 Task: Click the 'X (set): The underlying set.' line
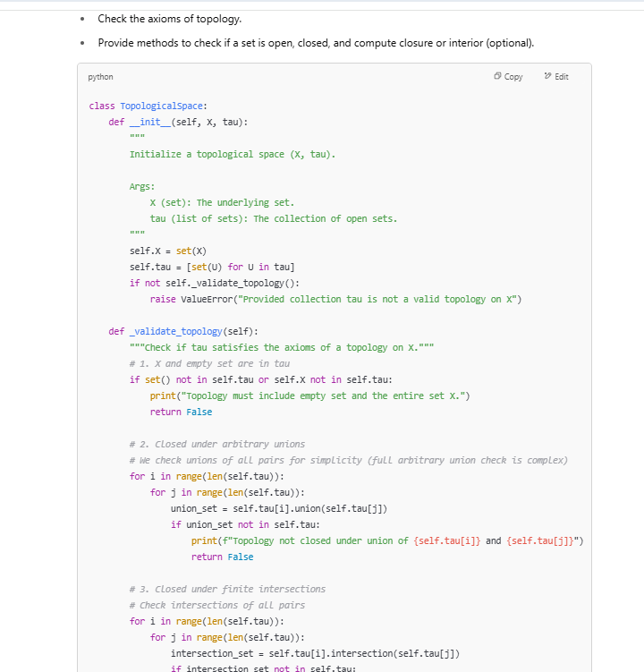(x=222, y=202)
